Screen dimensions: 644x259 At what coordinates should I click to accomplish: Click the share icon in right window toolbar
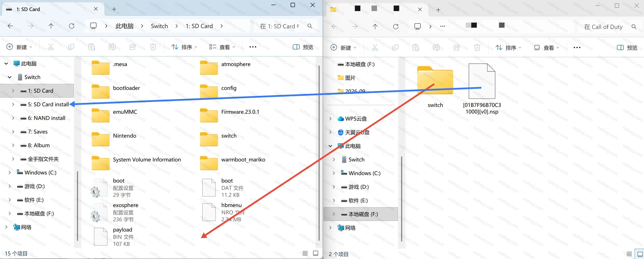click(457, 47)
